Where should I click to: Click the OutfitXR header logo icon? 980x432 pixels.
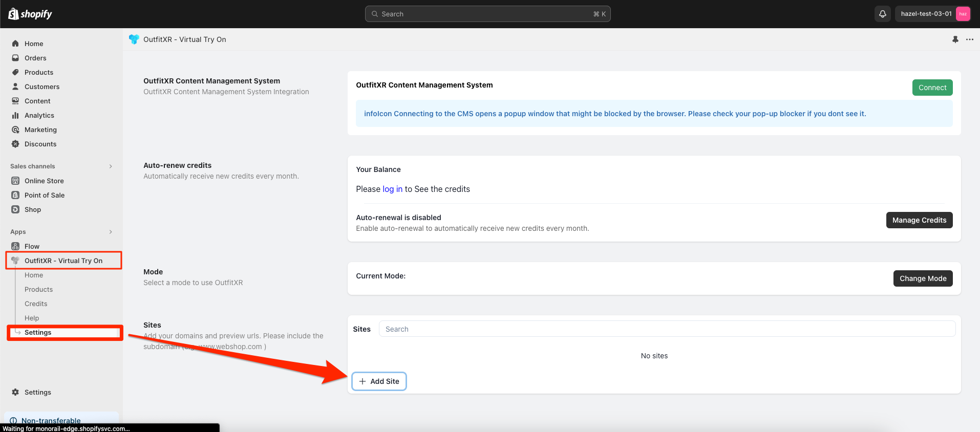pos(134,39)
